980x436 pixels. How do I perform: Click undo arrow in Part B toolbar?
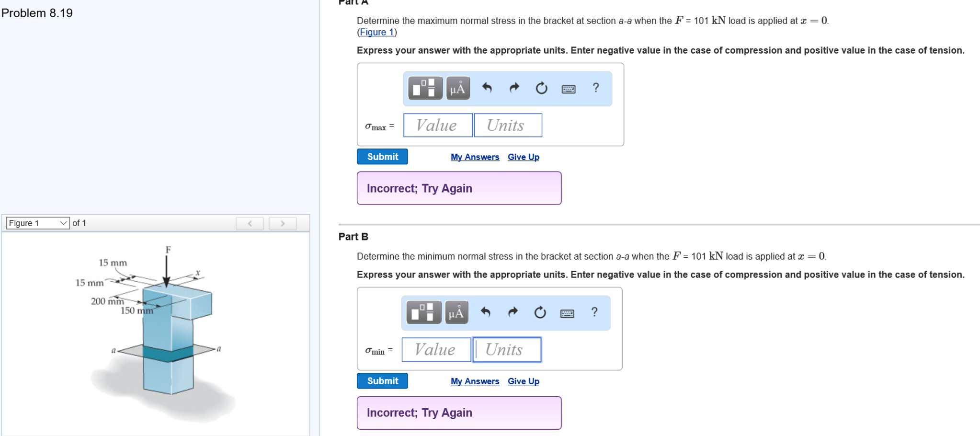[x=485, y=312]
